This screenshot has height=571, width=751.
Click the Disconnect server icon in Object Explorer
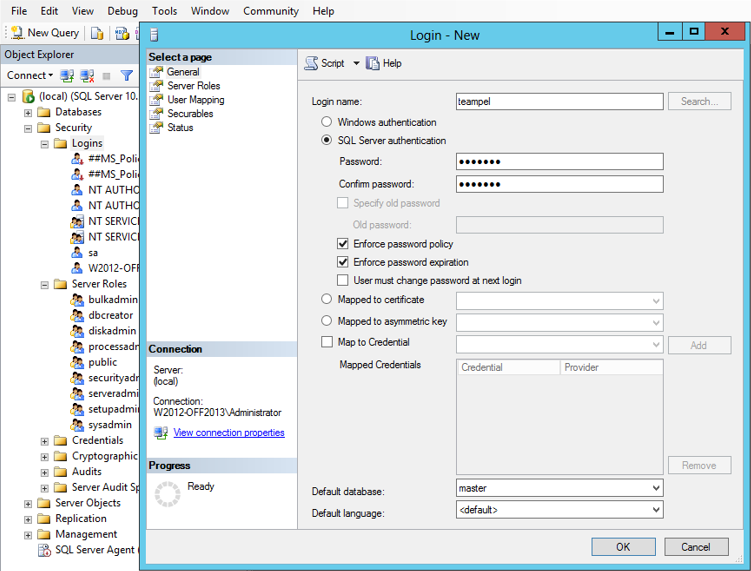(87, 75)
